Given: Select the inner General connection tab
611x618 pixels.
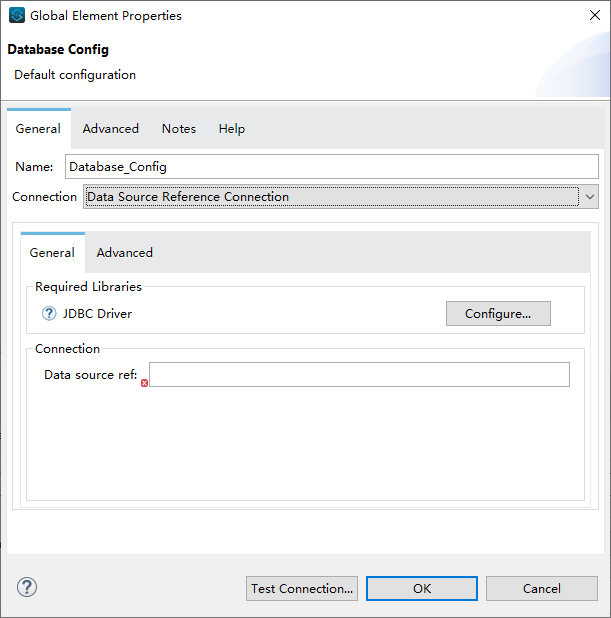Looking at the screenshot, I should 52,253.
